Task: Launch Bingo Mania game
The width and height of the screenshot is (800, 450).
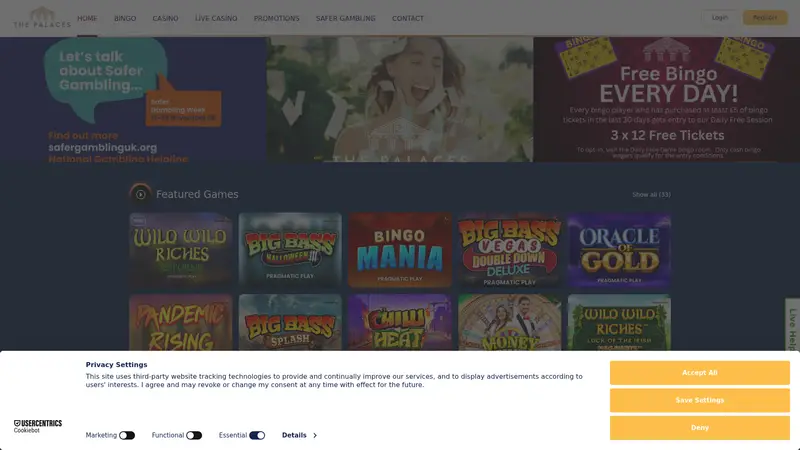Action: coord(400,250)
